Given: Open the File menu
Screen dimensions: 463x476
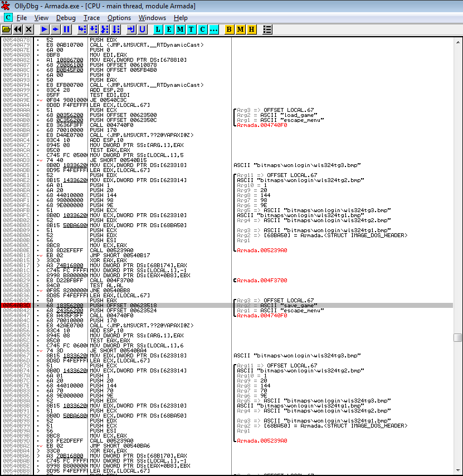Looking at the screenshot, I should (22, 18).
